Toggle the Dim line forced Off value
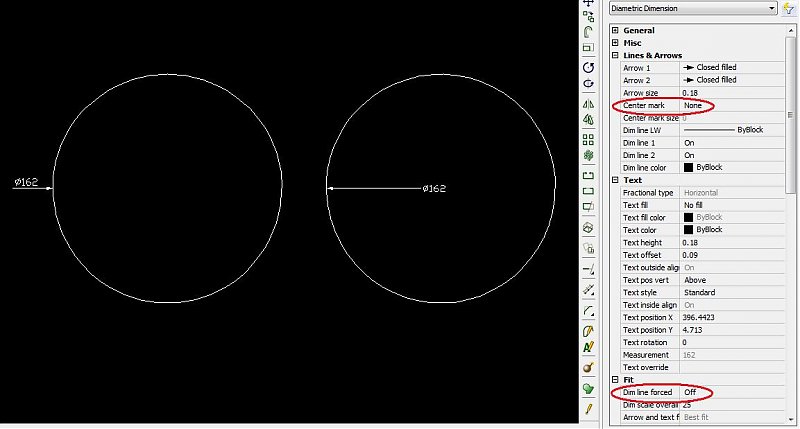Viewport: 800px width, 429px height. pos(733,392)
